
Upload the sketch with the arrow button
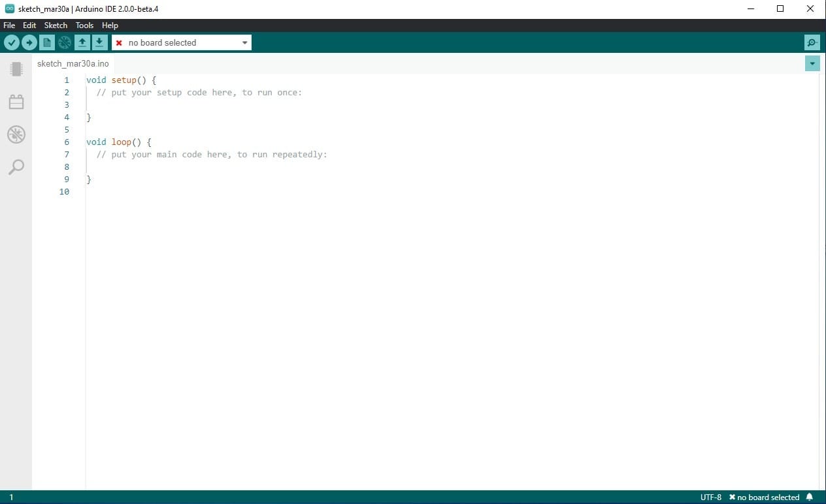29,42
